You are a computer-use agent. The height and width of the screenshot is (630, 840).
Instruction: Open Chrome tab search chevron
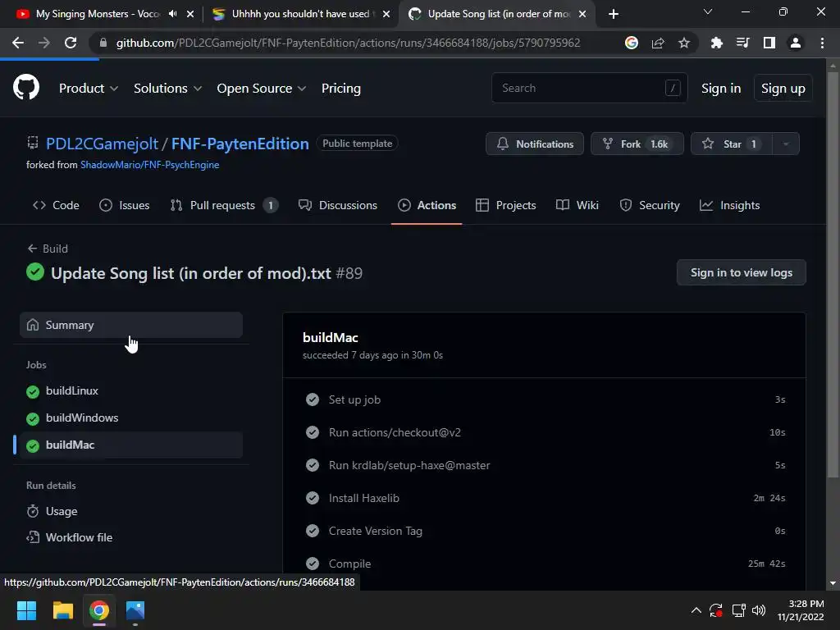[708, 11]
